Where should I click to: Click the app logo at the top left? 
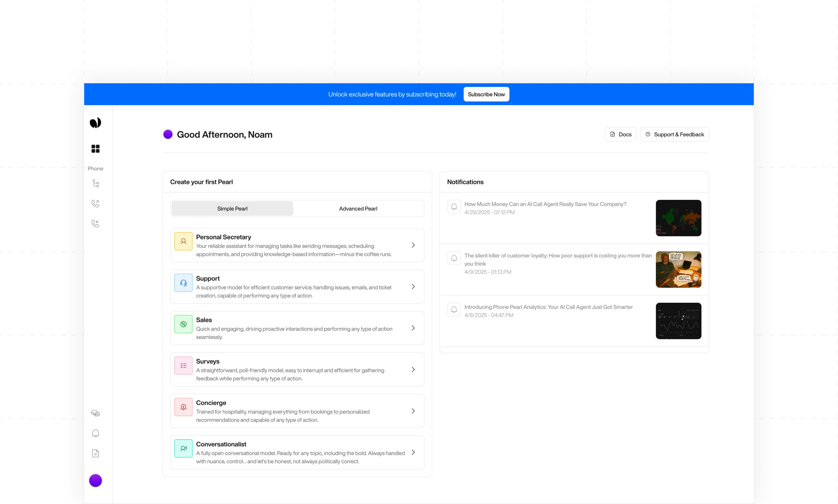95,122
